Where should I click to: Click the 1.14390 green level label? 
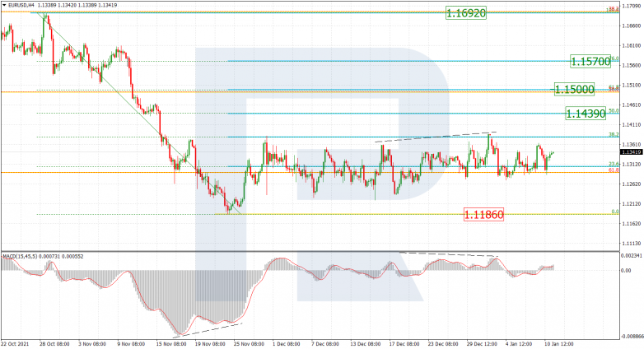[x=586, y=114]
